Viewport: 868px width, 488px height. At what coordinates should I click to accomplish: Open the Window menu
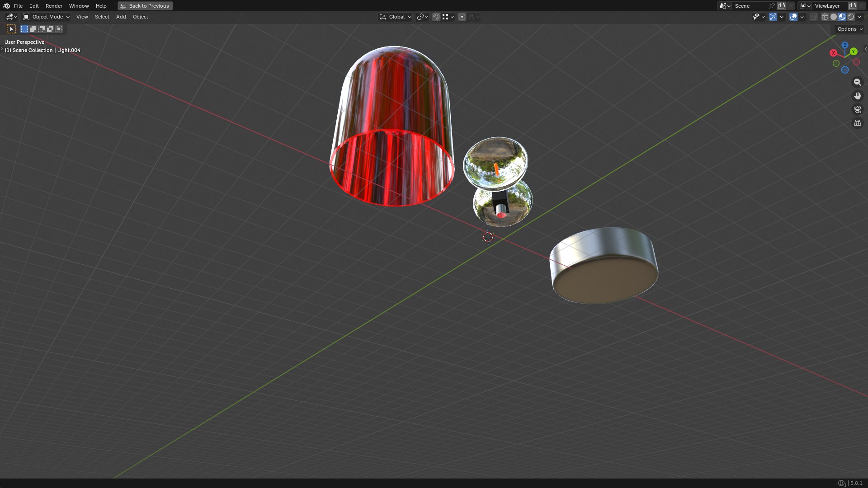point(79,6)
